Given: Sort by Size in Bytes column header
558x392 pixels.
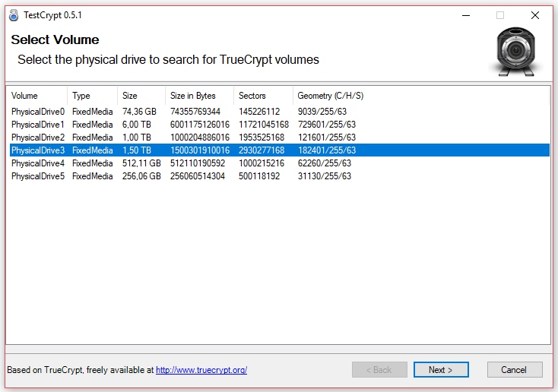Looking at the screenshot, I should [199, 96].
